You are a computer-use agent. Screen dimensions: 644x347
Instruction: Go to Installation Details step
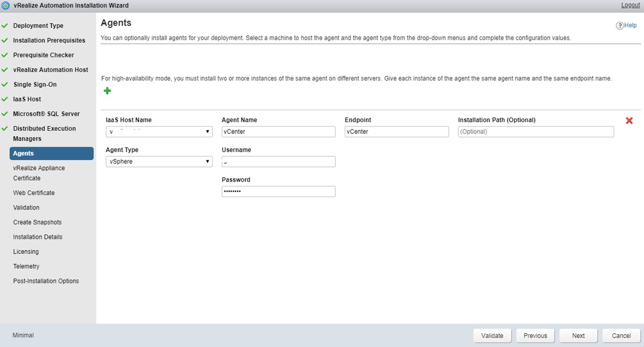[38, 237]
